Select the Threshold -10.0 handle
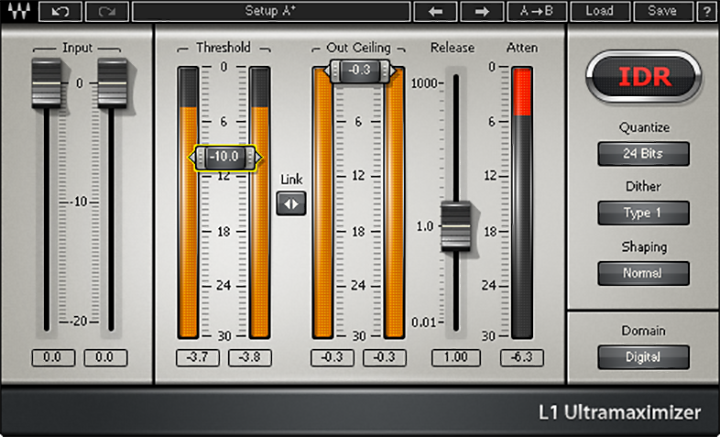Screen dimensions: 720x437 coord(225,157)
